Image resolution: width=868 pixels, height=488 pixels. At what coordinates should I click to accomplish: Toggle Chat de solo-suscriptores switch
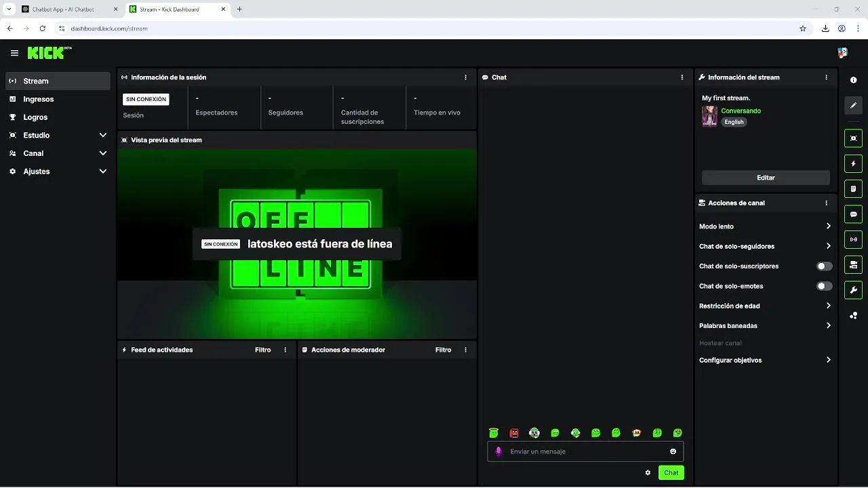click(x=824, y=266)
